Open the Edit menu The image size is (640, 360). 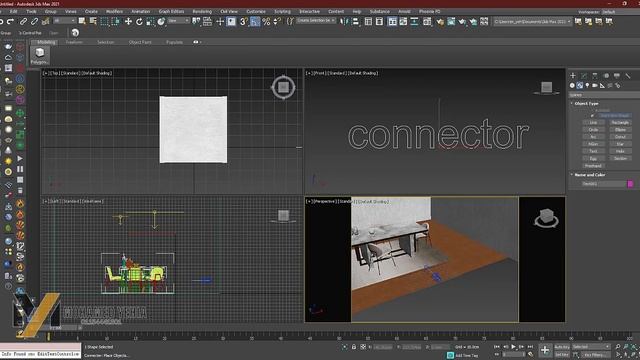13,11
